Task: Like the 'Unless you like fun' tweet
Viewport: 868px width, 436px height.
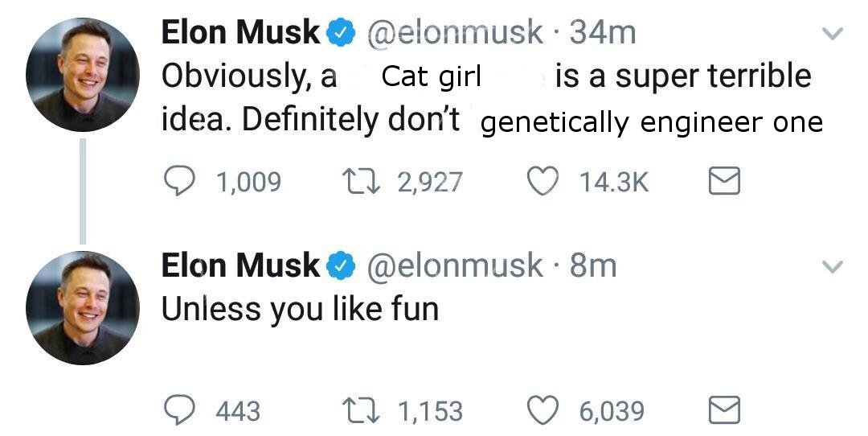Action: [x=544, y=412]
